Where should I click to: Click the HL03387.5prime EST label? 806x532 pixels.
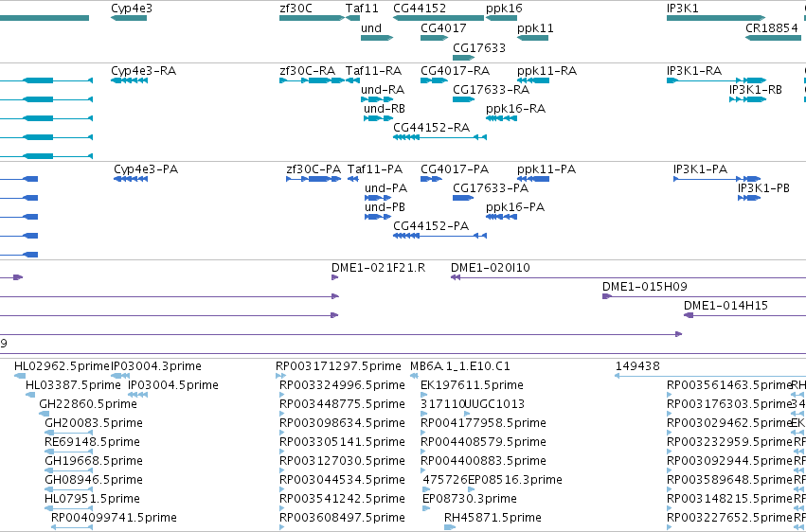tap(74, 385)
